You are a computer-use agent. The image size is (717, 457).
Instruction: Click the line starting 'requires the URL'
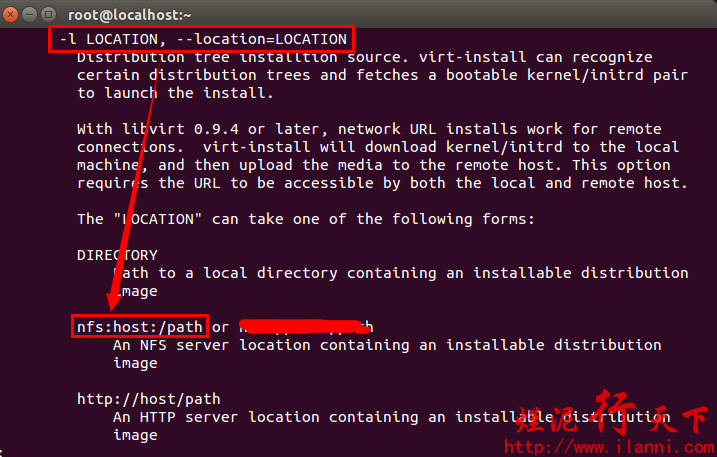tap(382, 183)
